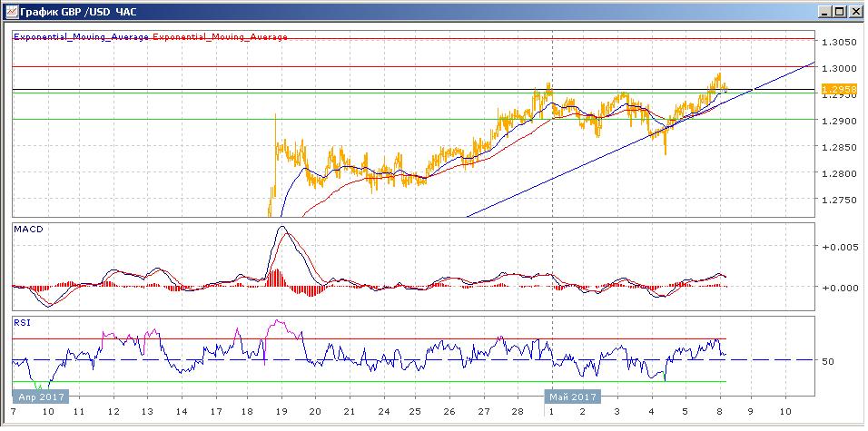Click the 1.2750 price axis label

(x=841, y=201)
